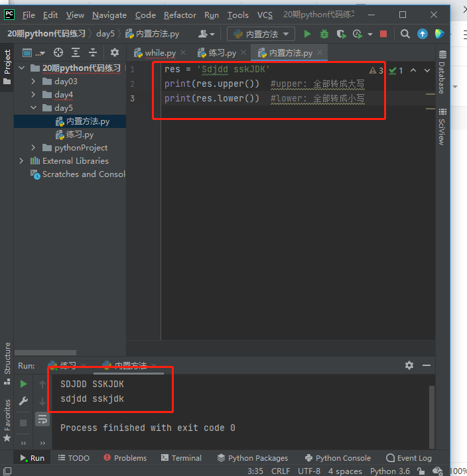Start debugging with the bug icon
Viewport: 467px width, 476px height.
coord(324,34)
